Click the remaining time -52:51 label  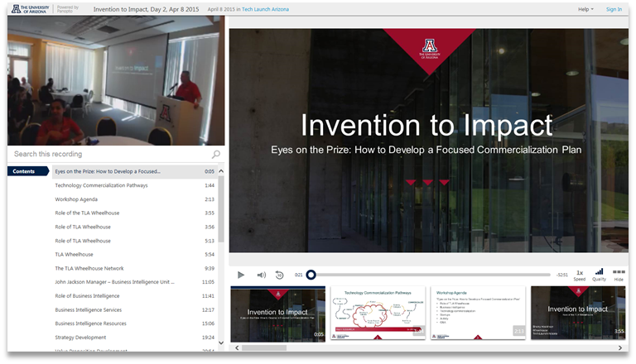click(x=561, y=275)
